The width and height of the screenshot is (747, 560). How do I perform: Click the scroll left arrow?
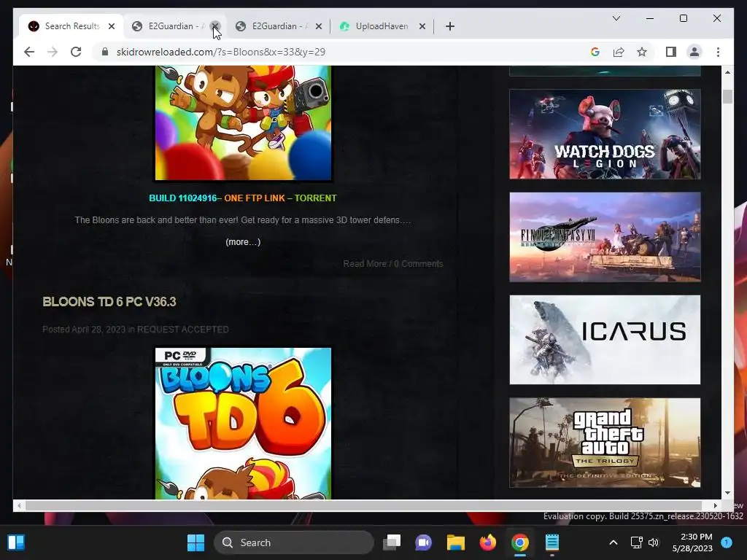click(x=18, y=505)
